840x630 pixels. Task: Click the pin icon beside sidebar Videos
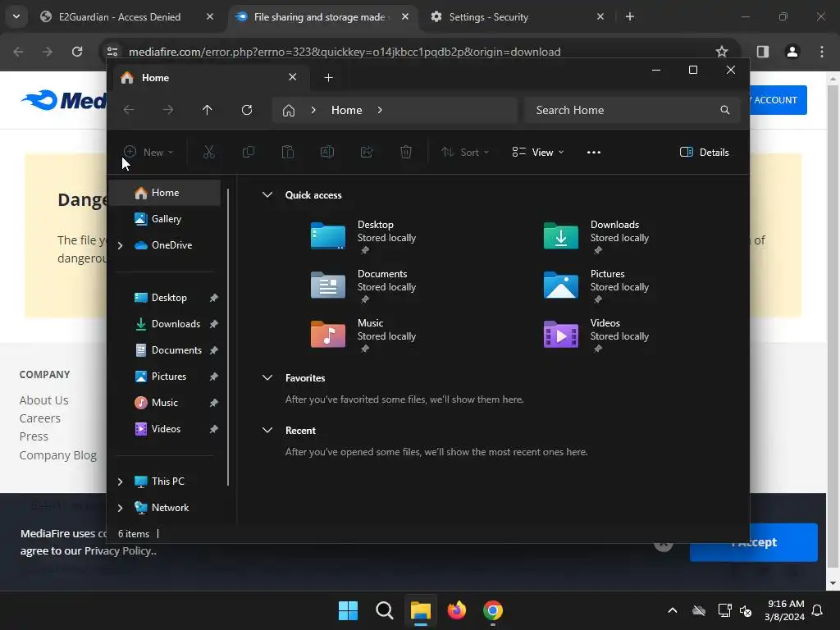(x=214, y=429)
